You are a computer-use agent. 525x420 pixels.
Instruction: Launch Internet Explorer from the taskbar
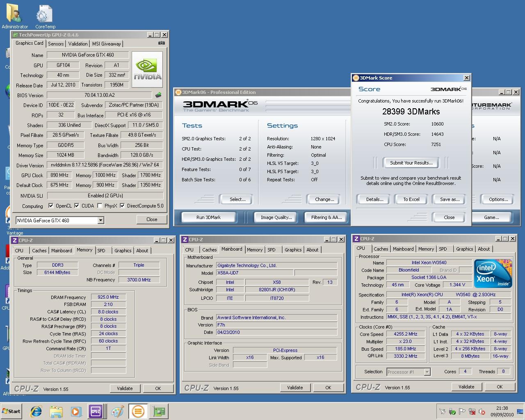36,411
